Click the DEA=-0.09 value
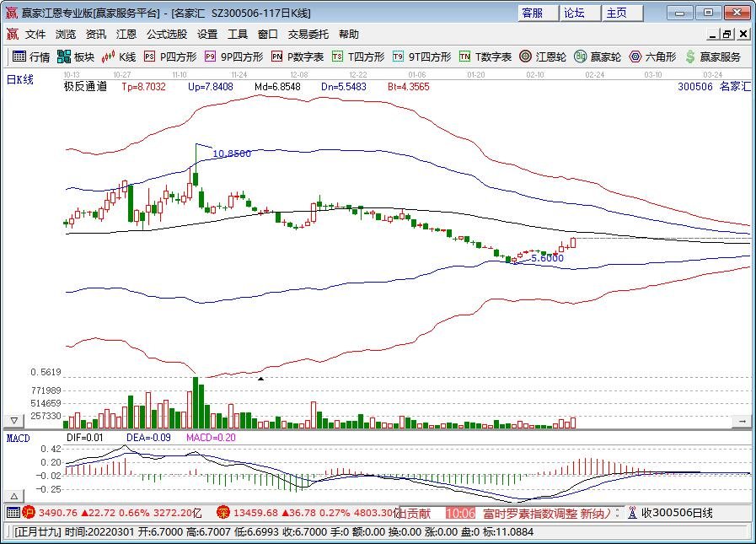Image resolution: width=756 pixels, height=544 pixels. point(148,438)
